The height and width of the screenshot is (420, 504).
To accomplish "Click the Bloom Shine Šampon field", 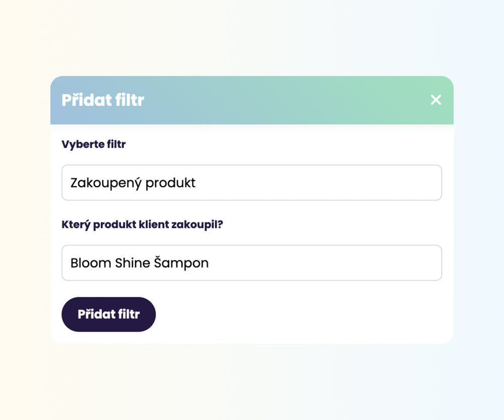I will [251, 263].
